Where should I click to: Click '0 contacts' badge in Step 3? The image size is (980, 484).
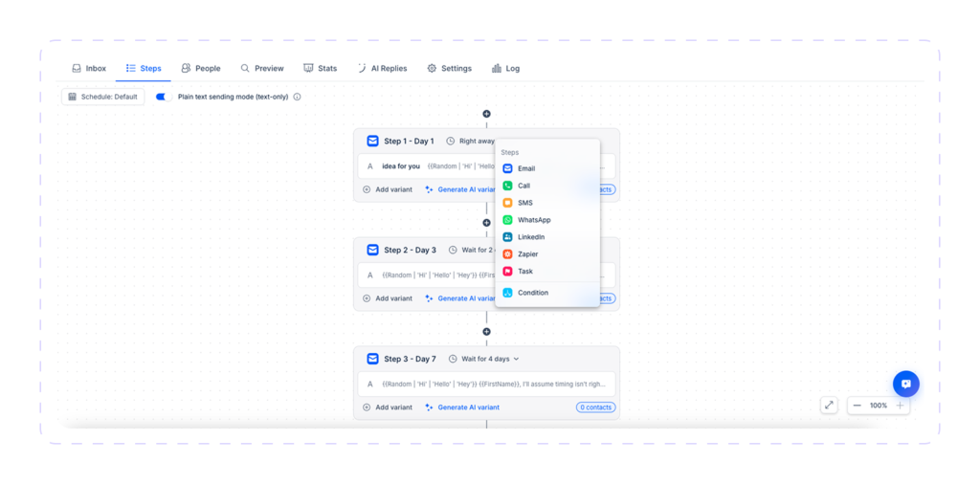click(x=595, y=407)
